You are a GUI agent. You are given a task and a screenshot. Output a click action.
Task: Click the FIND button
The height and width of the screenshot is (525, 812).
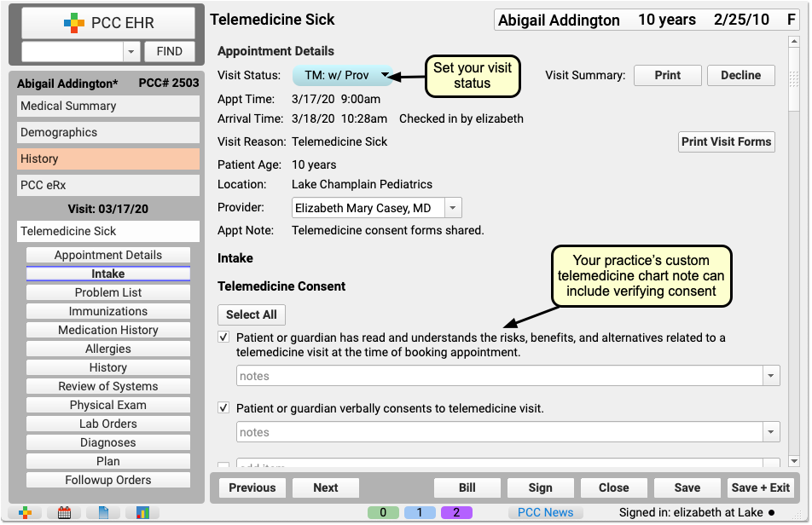pyautogui.click(x=170, y=51)
